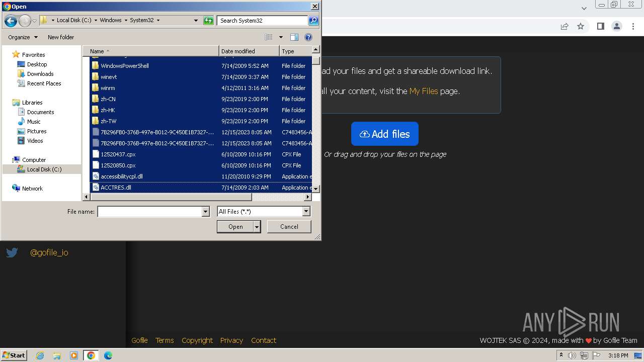Open Chrome profile avatar menu

[x=617, y=26]
